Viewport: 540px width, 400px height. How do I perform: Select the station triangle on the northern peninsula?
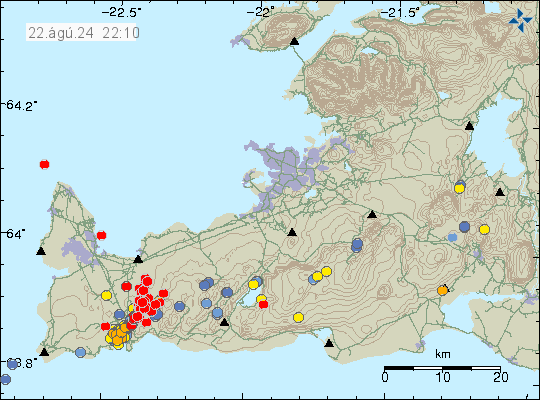(x=294, y=41)
